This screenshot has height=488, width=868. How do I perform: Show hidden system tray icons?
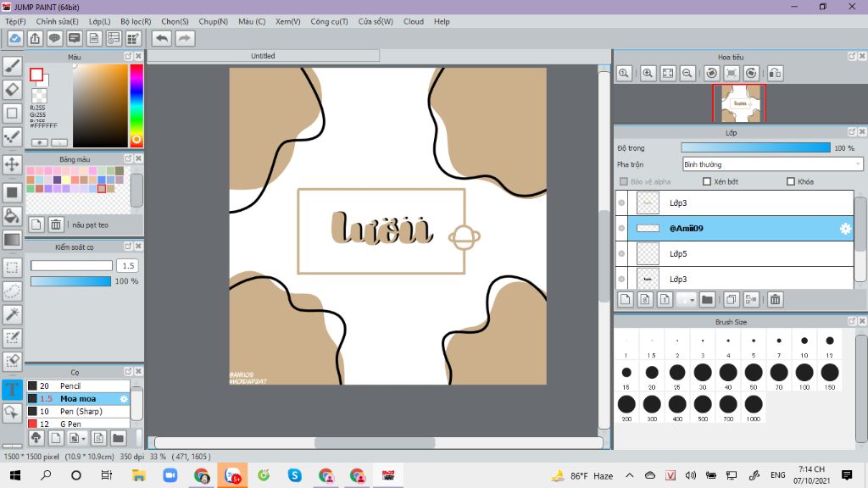[630, 475]
